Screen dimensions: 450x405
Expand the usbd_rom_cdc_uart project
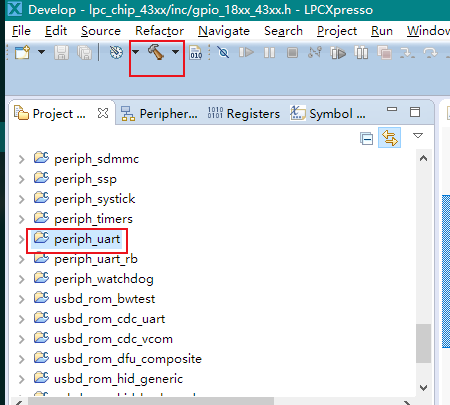(22, 319)
